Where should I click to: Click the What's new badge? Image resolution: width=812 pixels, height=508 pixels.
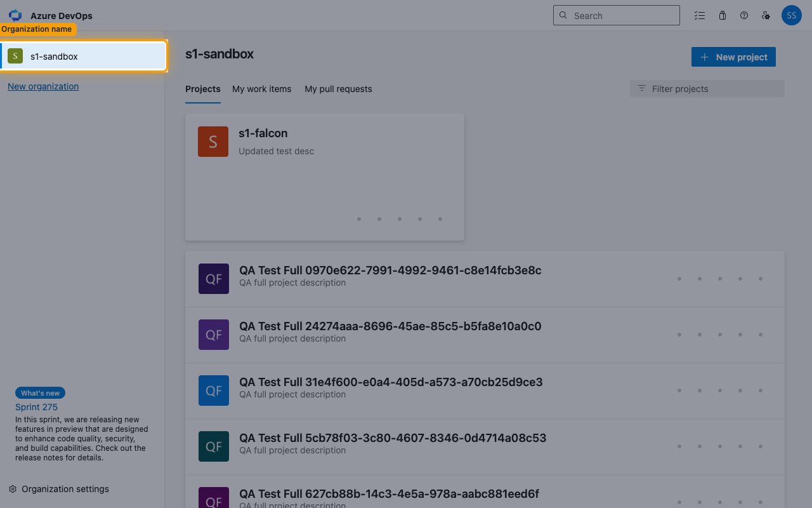(40, 393)
